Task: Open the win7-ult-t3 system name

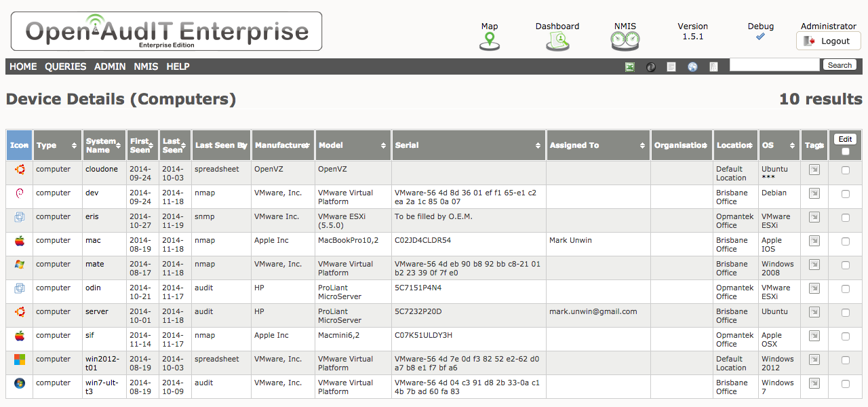Action: click(x=102, y=387)
